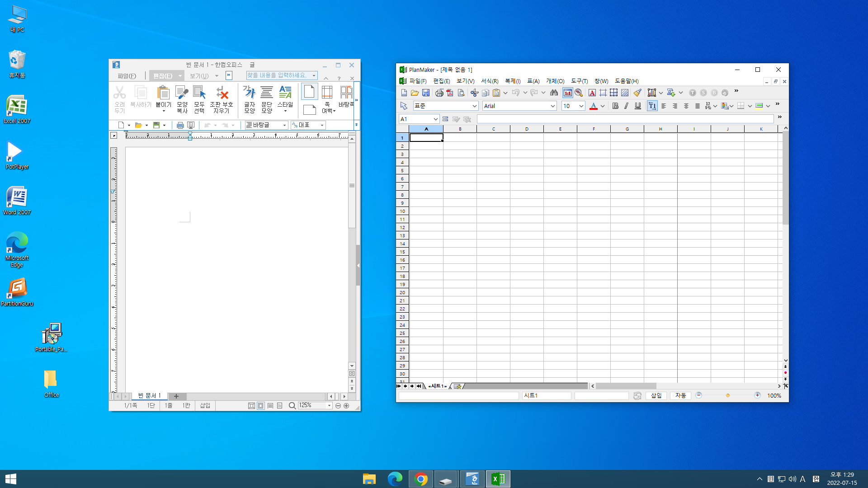The height and width of the screenshot is (488, 868).
Task: Click the red font color swatch A
Action: click(593, 106)
